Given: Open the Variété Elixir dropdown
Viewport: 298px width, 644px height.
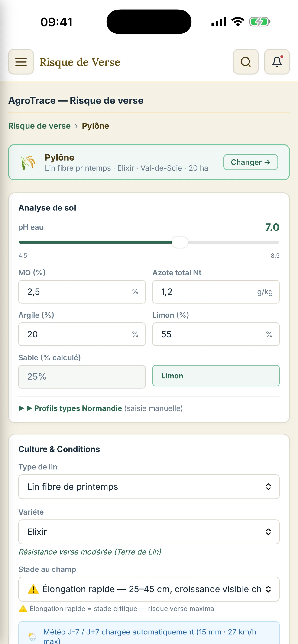Looking at the screenshot, I should [x=149, y=532].
